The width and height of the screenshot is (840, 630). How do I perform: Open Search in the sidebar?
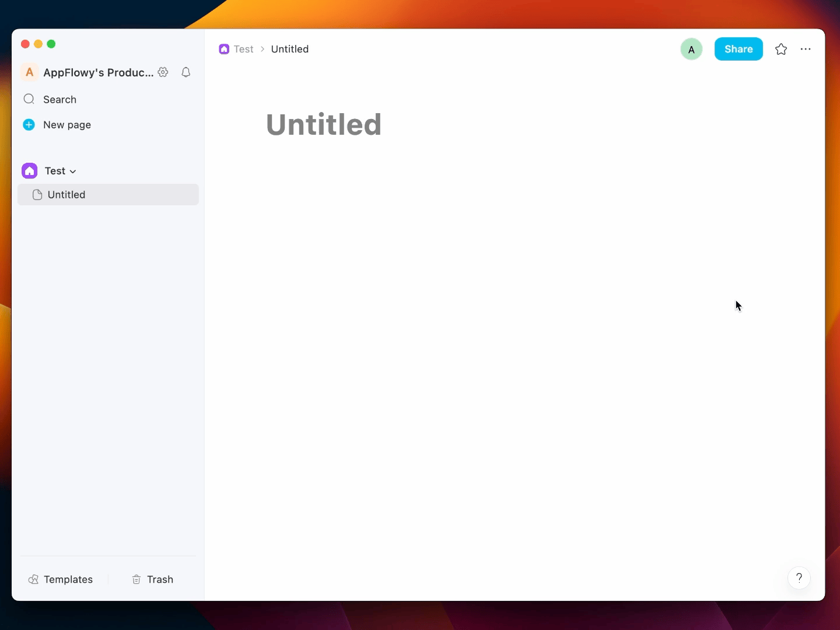(60, 100)
